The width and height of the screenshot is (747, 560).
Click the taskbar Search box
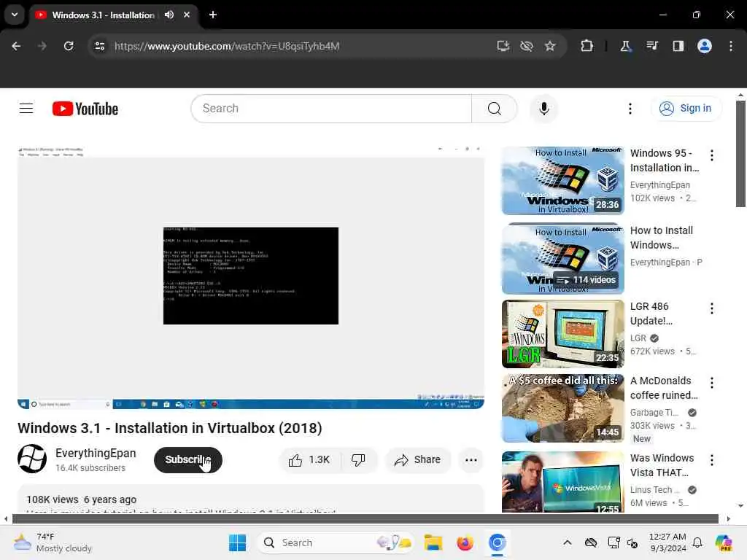[x=335, y=542]
